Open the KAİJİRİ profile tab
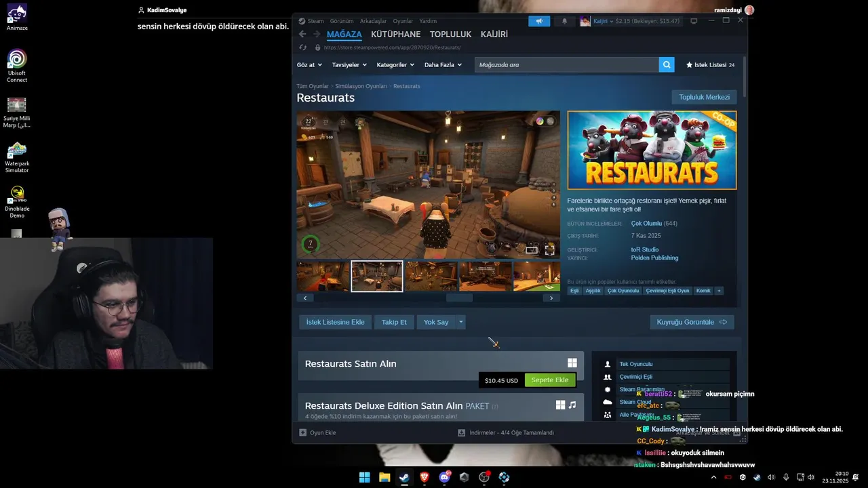This screenshot has height=488, width=868. pyautogui.click(x=494, y=34)
